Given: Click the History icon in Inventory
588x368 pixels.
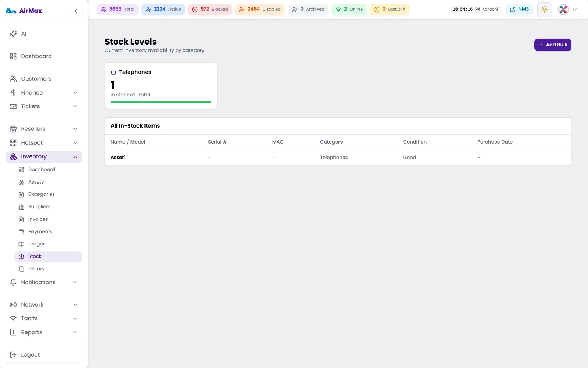Looking at the screenshot, I should tap(21, 269).
